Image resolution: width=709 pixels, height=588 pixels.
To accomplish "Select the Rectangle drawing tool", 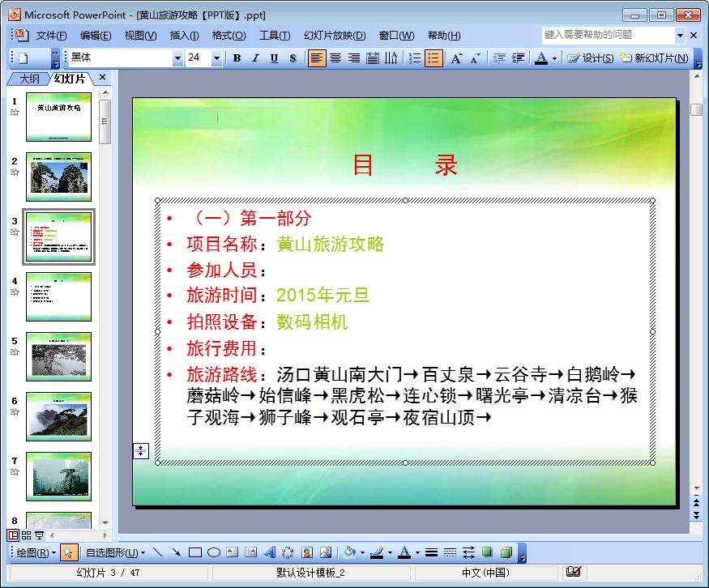I will tap(195, 552).
